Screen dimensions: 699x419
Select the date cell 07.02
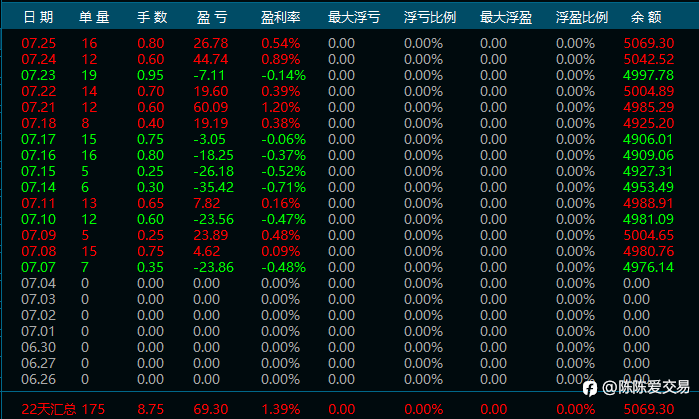click(39, 316)
